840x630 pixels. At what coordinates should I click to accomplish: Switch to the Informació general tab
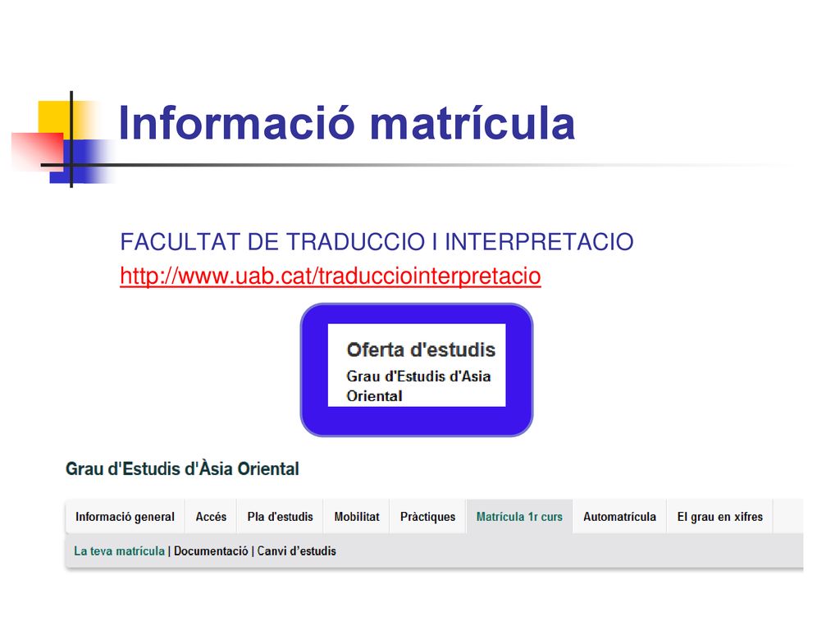tap(125, 517)
